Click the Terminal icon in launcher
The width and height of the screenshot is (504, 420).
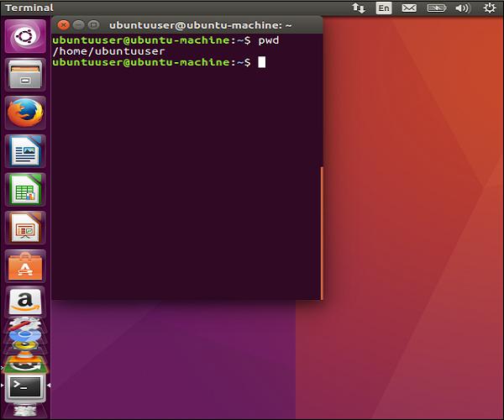[x=25, y=386]
